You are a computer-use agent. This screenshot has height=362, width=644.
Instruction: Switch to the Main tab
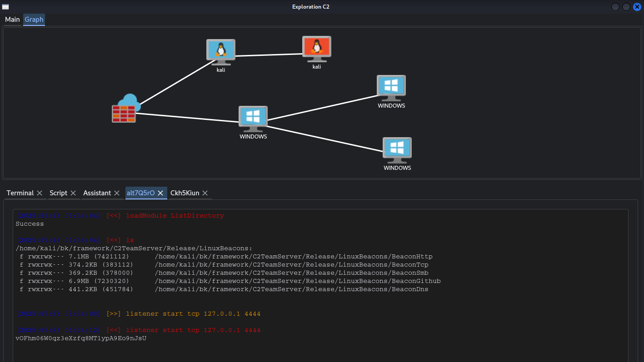coord(12,20)
